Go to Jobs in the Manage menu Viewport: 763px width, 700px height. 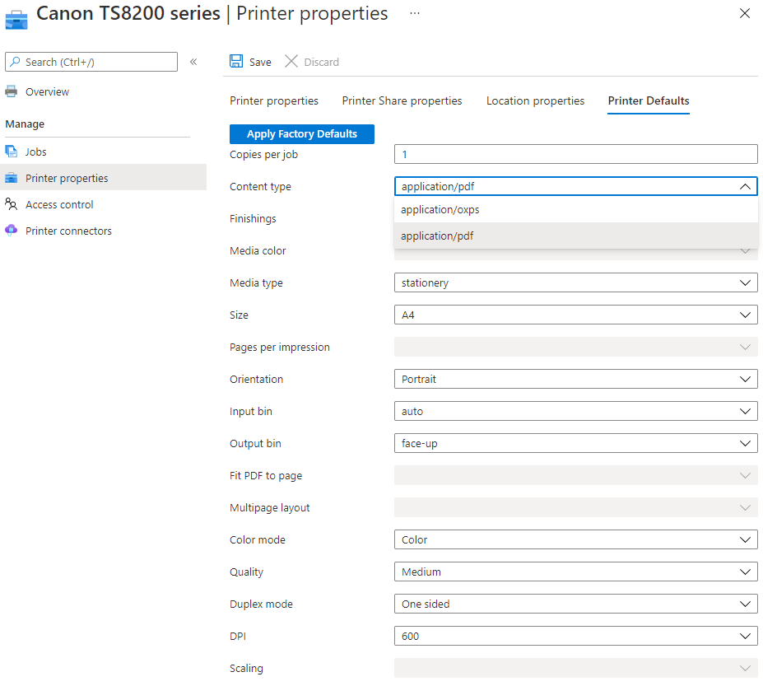[36, 152]
